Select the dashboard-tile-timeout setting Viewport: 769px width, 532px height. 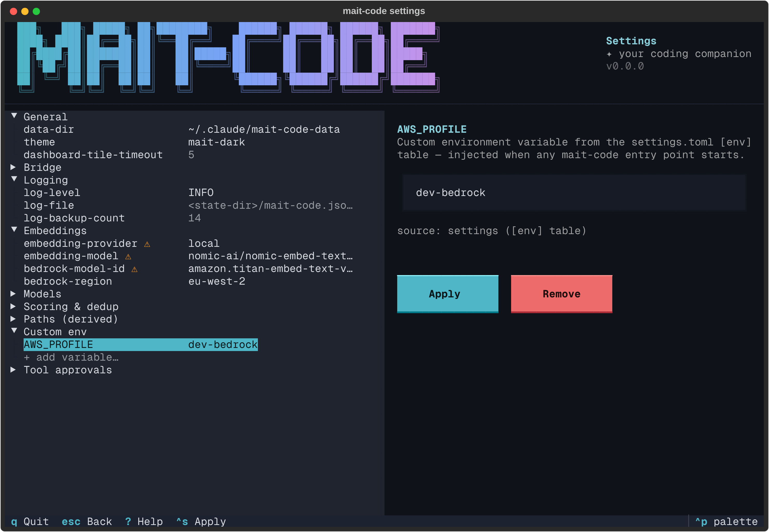click(109, 155)
